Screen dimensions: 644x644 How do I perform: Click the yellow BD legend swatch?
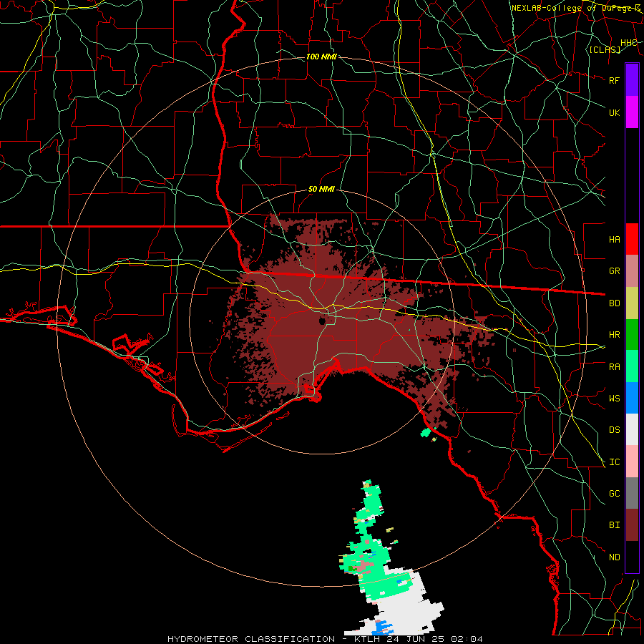(x=632, y=303)
